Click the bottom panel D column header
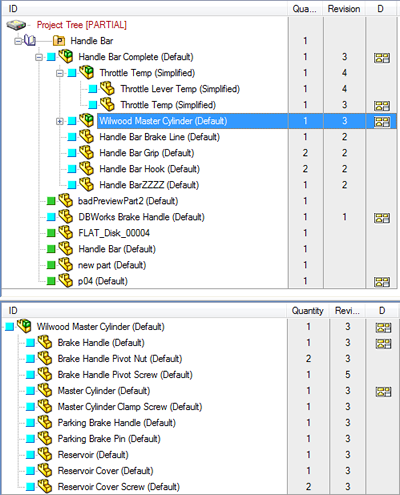The height and width of the screenshot is (495, 400). point(382,311)
